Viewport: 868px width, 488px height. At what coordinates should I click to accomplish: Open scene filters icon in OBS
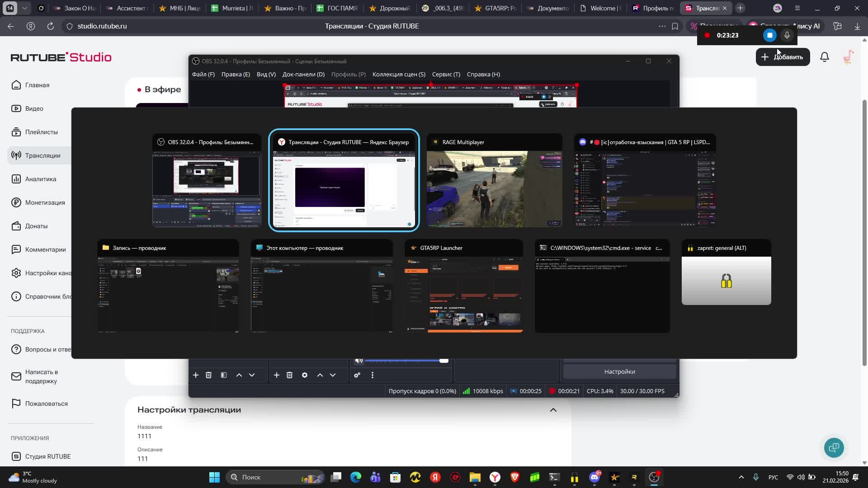(224, 375)
